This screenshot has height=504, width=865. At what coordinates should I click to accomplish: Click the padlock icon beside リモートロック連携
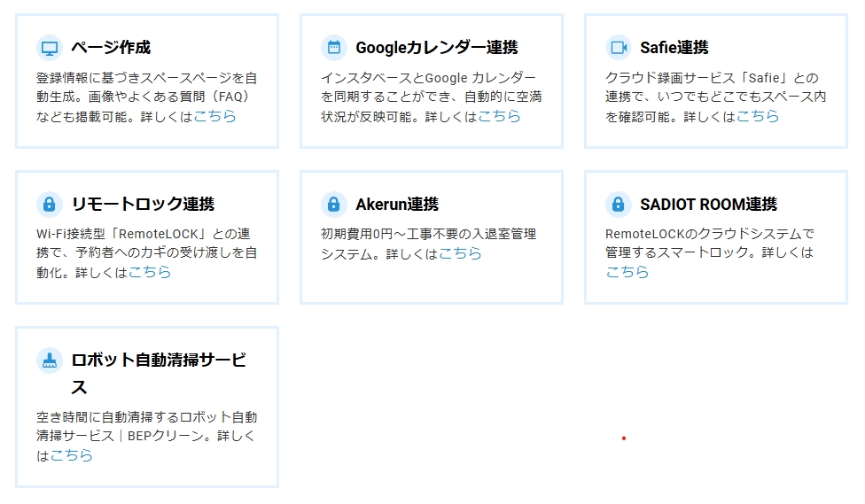tap(50, 205)
